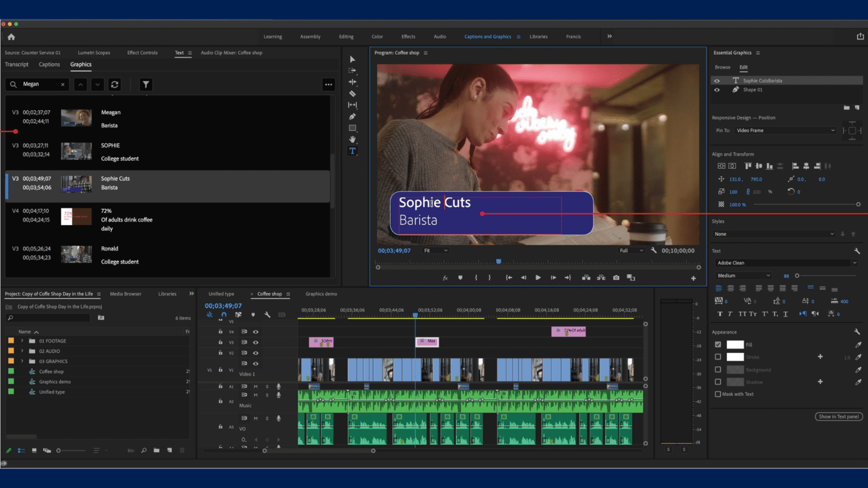The image size is (868, 488).
Task: Enable Mask with Text checkbox
Action: click(x=718, y=394)
